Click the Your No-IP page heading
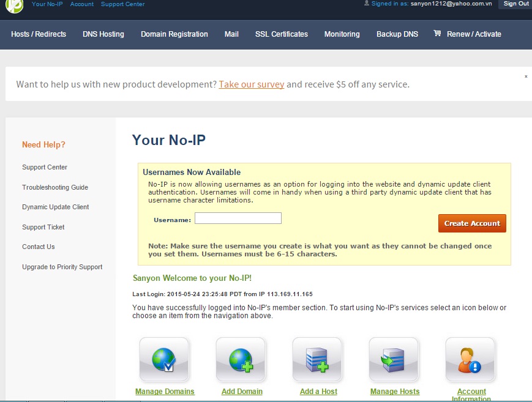Image resolution: width=532 pixels, height=402 pixels. [168, 140]
